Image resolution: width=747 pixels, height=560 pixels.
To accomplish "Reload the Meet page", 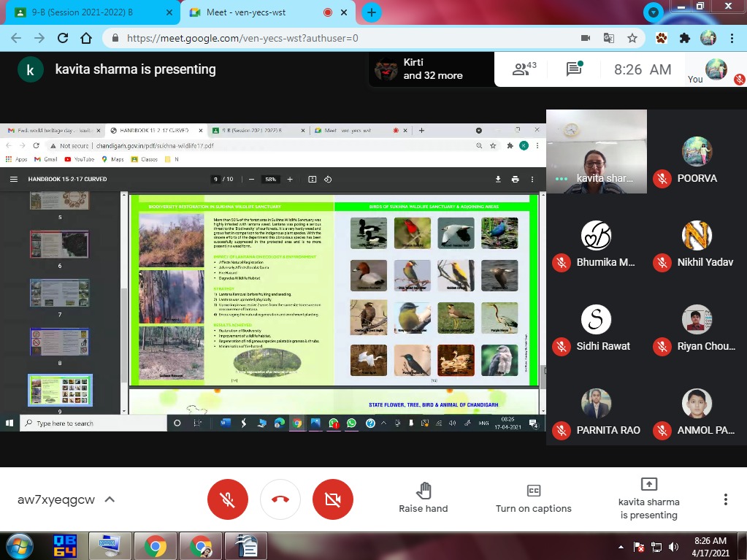I will pyautogui.click(x=62, y=38).
